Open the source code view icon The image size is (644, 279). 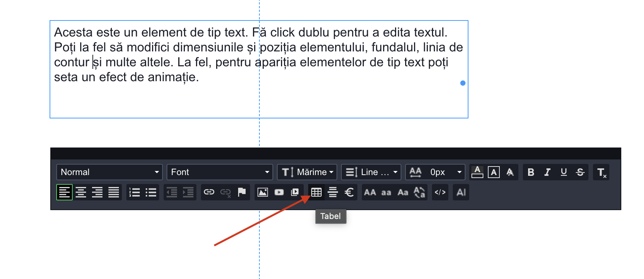click(440, 193)
